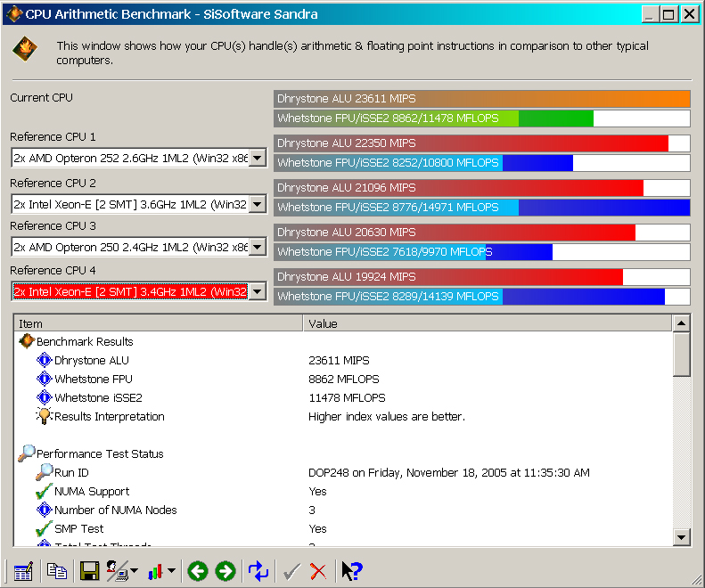Click the icon beside Whetstone FPU row
Screen dimensions: 705x588
tap(44, 379)
